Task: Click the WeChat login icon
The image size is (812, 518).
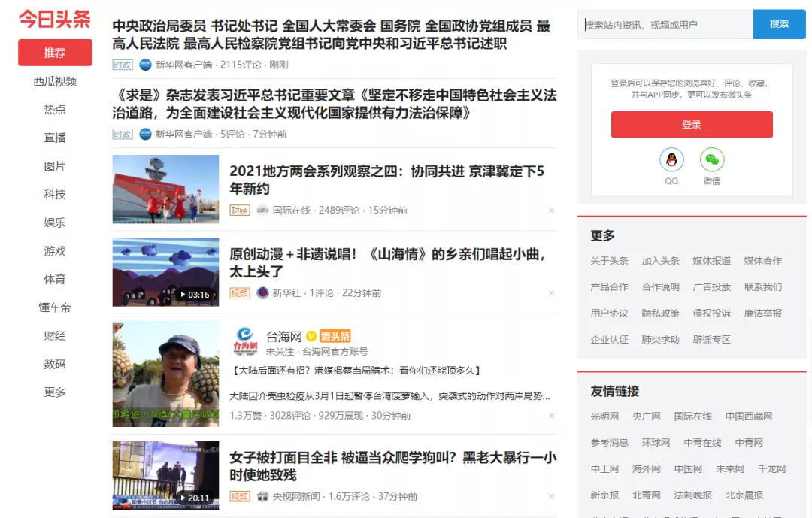Action: pos(712,160)
